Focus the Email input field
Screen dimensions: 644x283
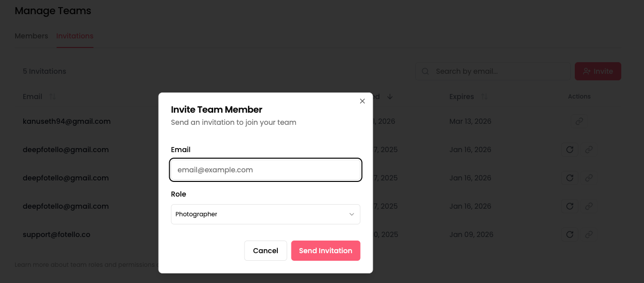point(265,170)
